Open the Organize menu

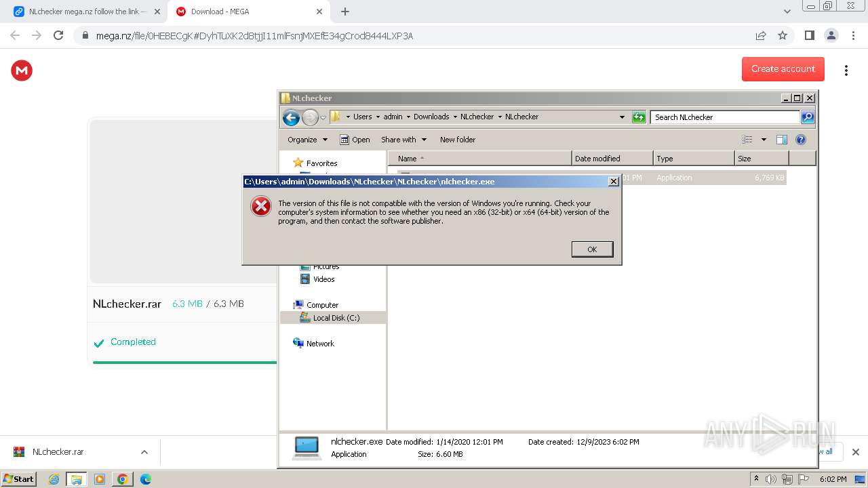(x=307, y=140)
